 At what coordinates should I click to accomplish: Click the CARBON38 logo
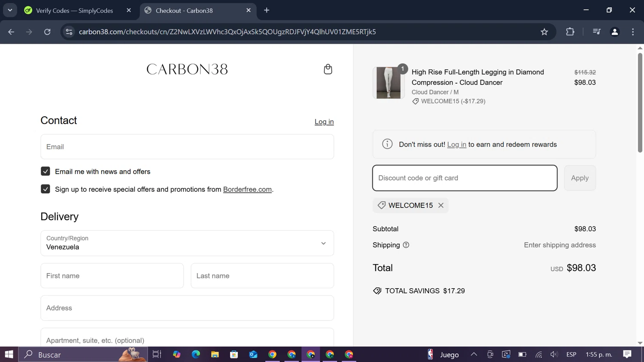pos(187,69)
